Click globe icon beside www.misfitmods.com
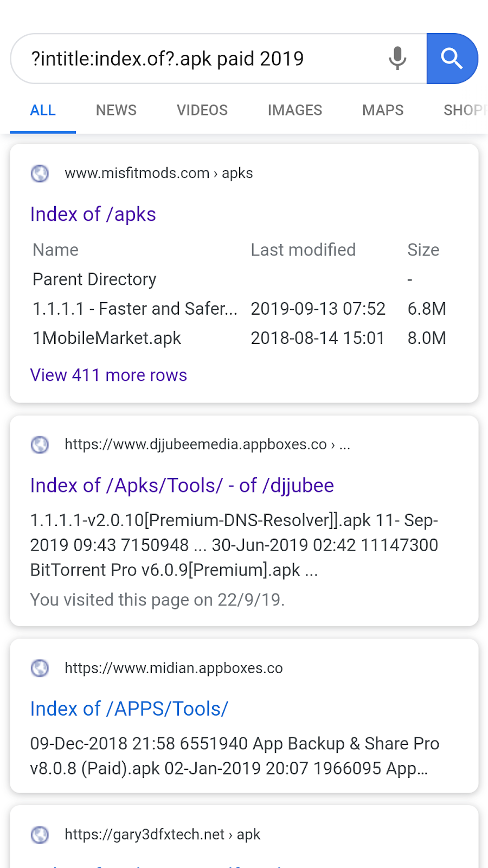The width and height of the screenshot is (488, 868). [40, 173]
